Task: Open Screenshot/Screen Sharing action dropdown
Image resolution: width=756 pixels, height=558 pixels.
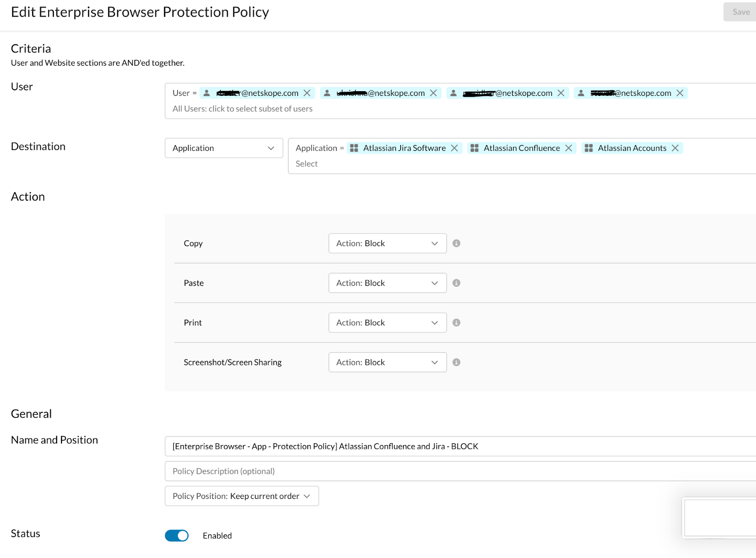Action: [387, 362]
